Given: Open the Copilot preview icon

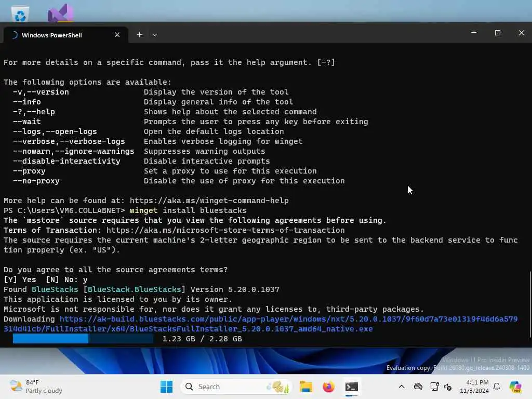Looking at the screenshot, I should click(x=515, y=387).
